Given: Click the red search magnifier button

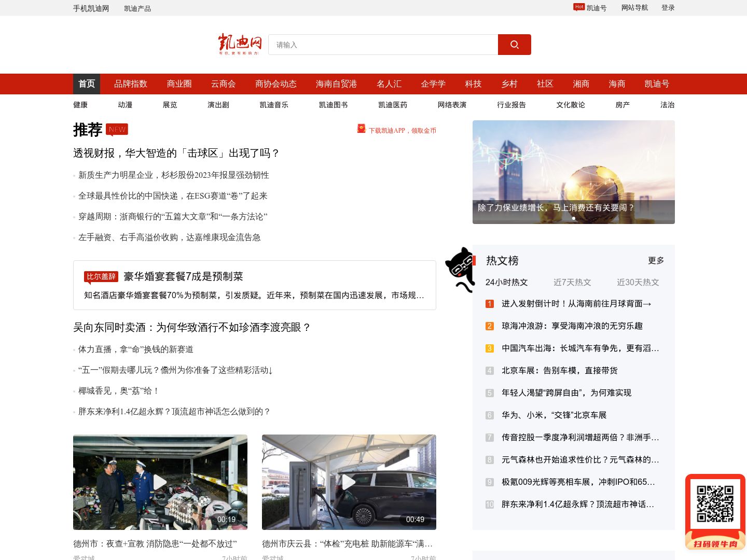Looking at the screenshot, I should 514,45.
